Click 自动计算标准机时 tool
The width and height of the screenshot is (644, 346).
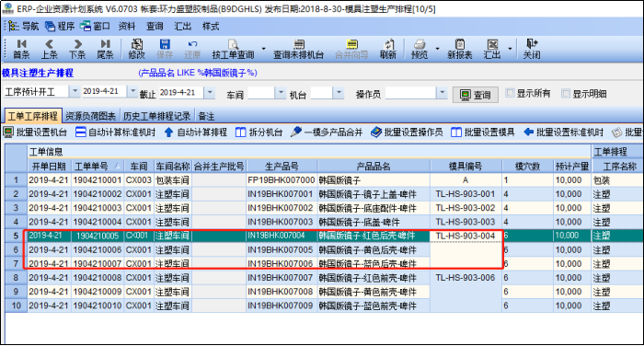tap(116, 133)
